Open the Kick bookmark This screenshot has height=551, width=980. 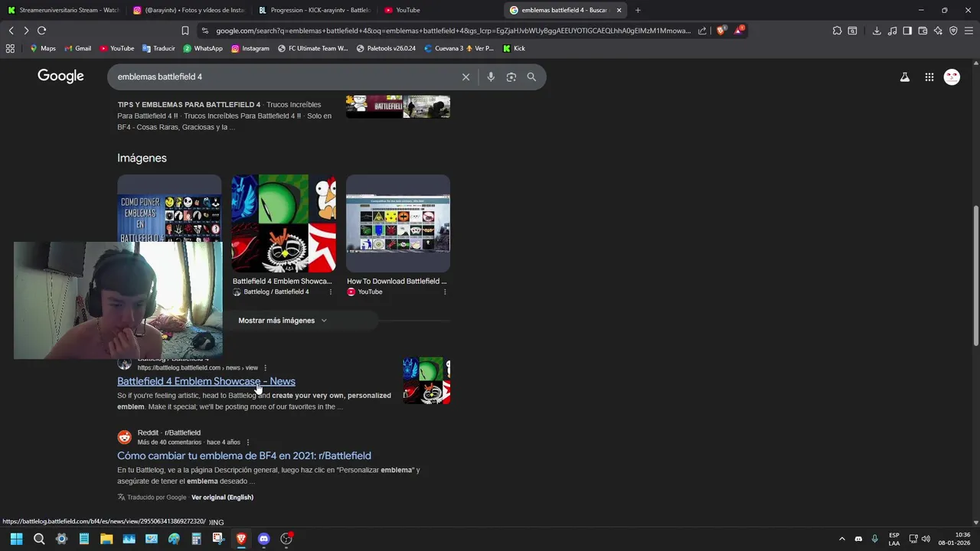(514, 48)
